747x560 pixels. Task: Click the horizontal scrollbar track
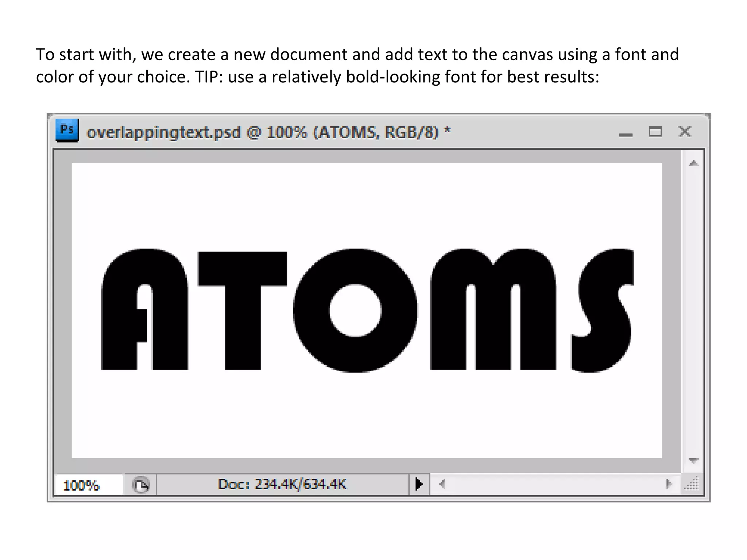click(x=554, y=484)
